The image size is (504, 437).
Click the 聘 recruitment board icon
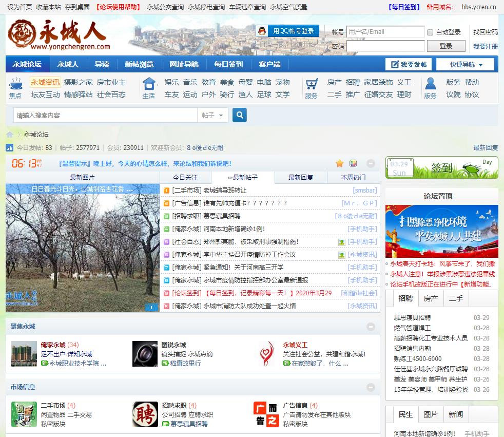(145, 414)
